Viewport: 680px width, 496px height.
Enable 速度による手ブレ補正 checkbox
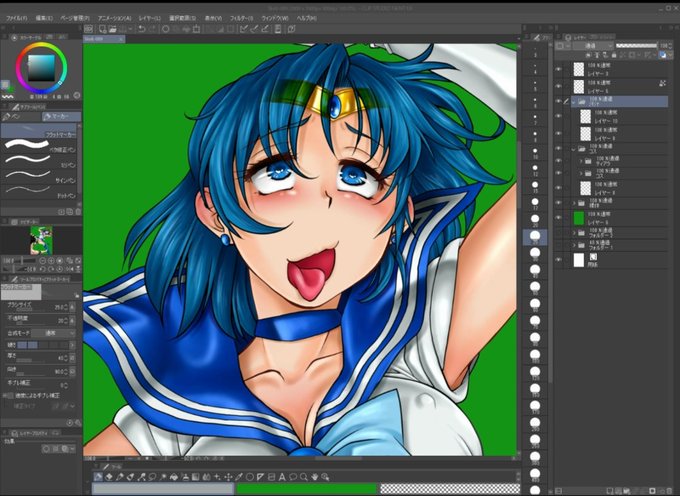pos(9,396)
